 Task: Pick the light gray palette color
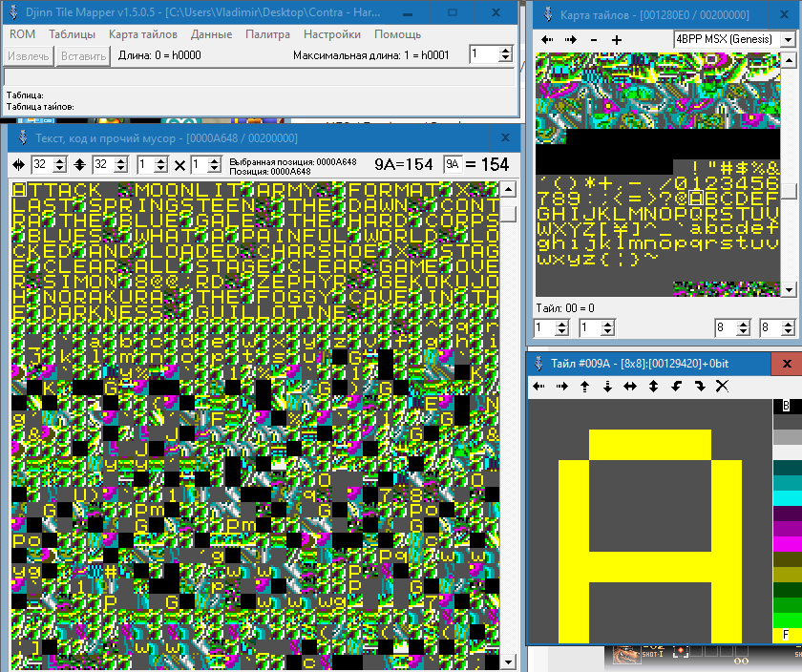(787, 437)
